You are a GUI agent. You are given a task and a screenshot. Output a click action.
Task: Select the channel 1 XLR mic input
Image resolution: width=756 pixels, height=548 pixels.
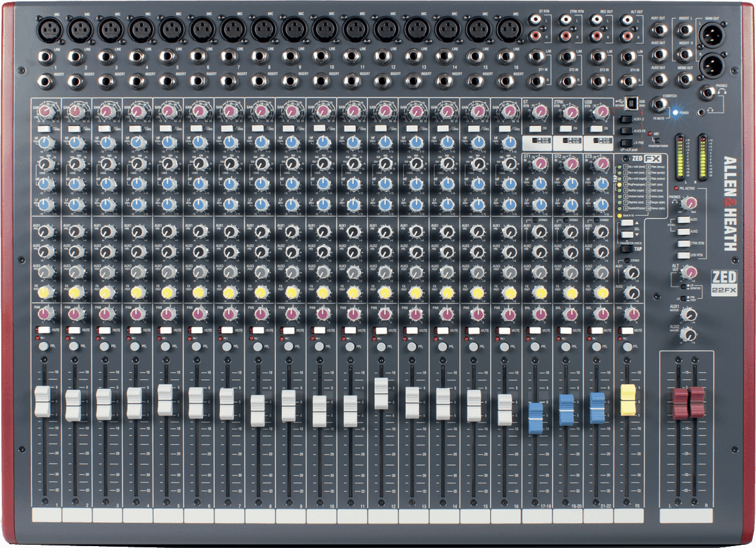tap(48, 29)
